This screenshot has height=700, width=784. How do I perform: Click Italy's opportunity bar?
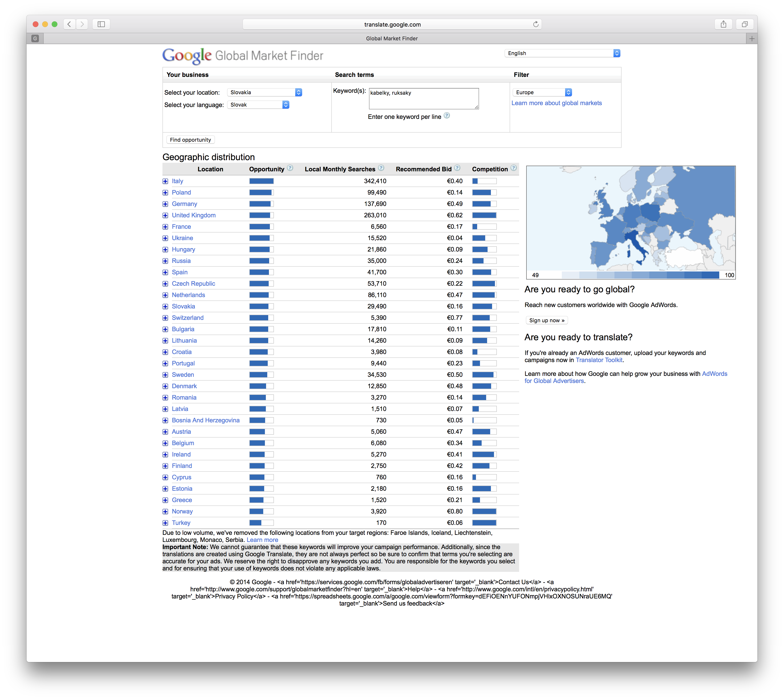pos(261,181)
